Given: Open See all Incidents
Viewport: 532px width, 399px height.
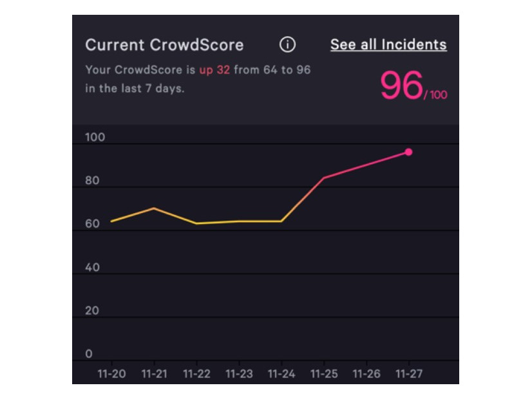Looking at the screenshot, I should tap(388, 45).
